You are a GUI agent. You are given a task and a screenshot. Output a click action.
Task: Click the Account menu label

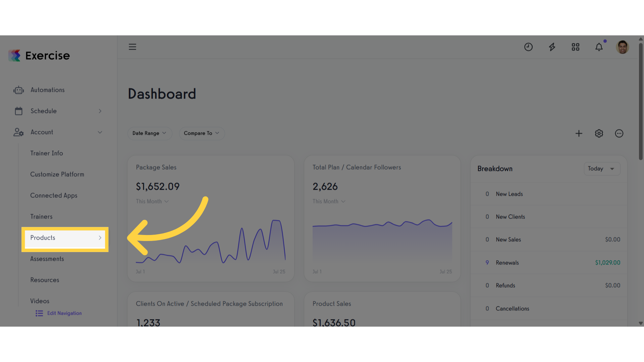[42, 132]
